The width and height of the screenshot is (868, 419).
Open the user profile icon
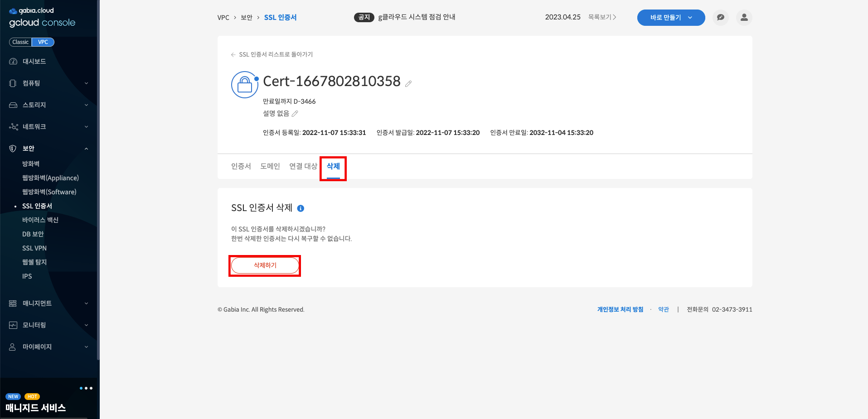pos(744,18)
